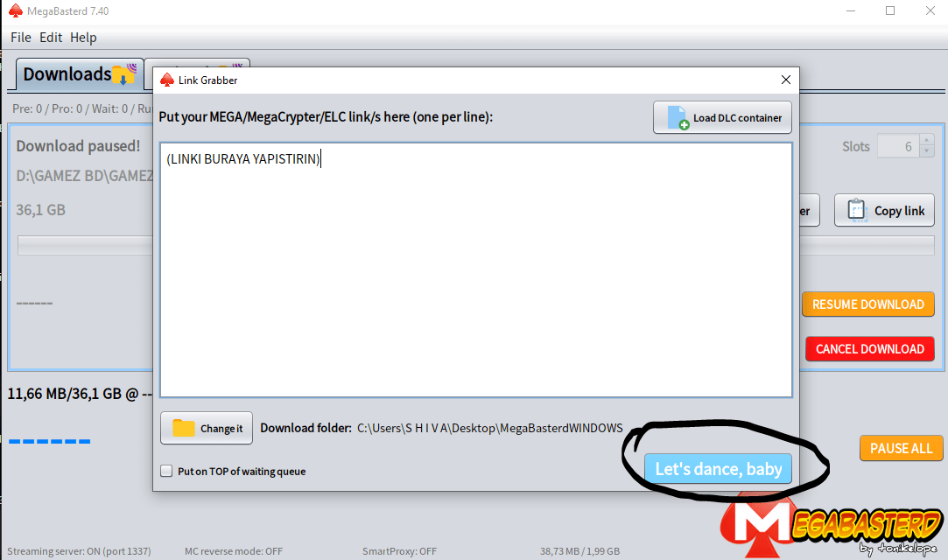Screen dimensions: 948x560
Task: Click SmartProxy: OFF status text
Action: pos(399,551)
